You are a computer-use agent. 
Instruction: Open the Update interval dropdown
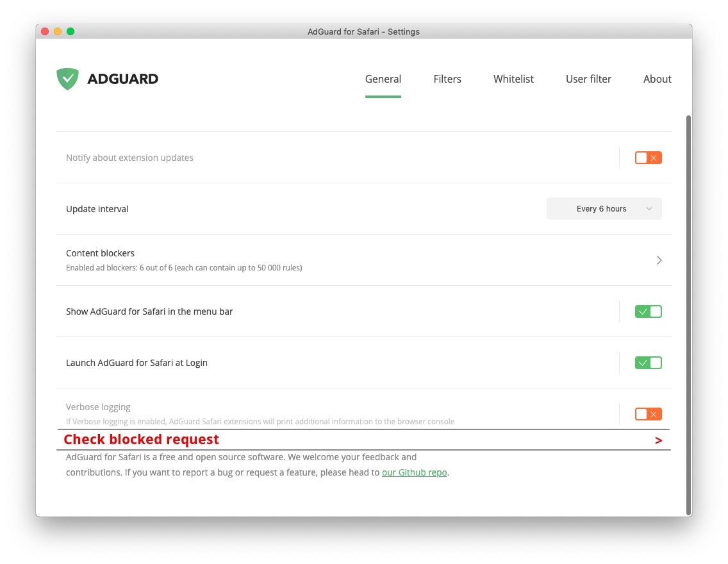pos(604,209)
